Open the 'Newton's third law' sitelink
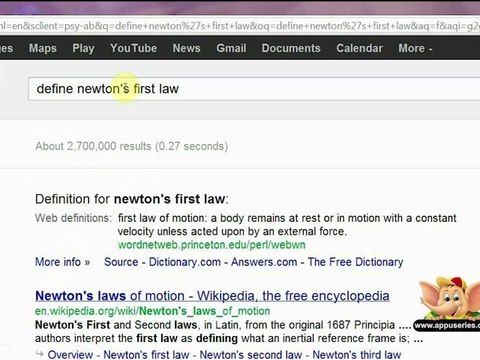The height and width of the screenshot is (360, 480). click(x=357, y=355)
